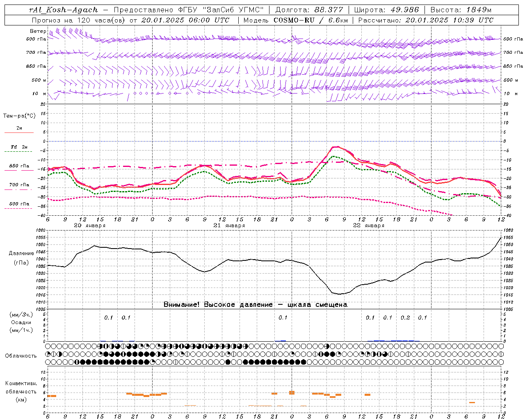Click the Тем-ра(°C) temperature panel label

pos(19,116)
